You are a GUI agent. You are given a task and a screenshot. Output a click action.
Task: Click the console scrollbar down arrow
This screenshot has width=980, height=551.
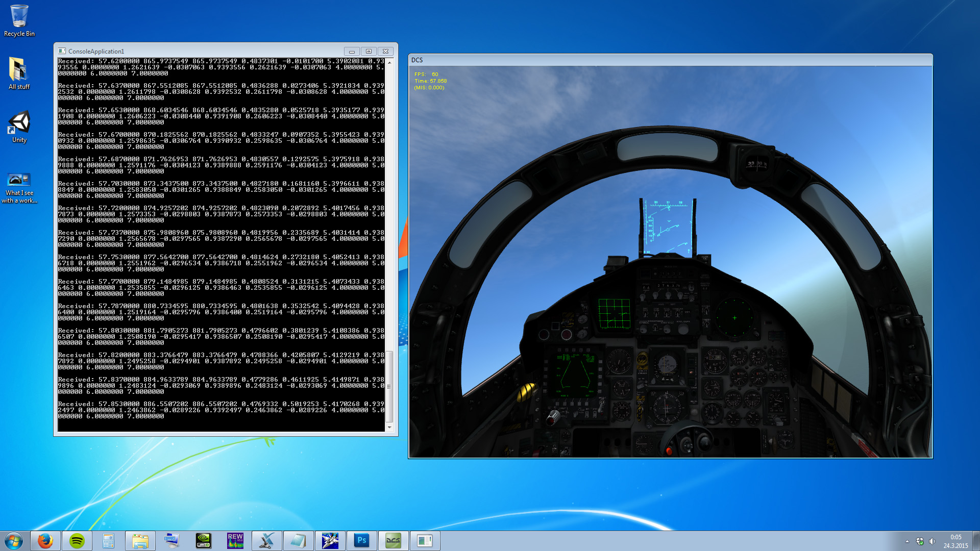[x=389, y=428]
